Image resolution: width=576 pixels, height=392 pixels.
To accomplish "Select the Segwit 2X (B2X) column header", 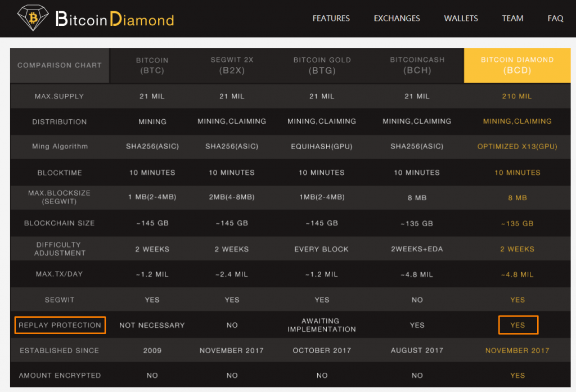I will click(232, 65).
